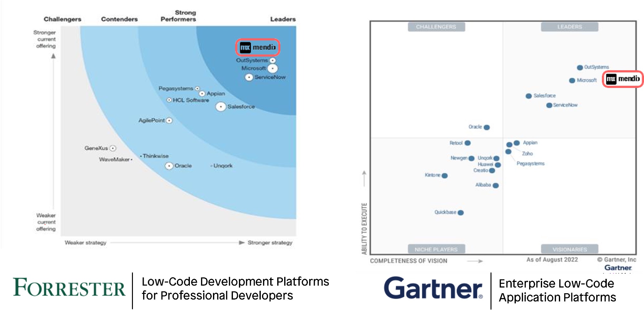Screen dimensions: 644x310
Task: Click the LEADERS quadrant label in Gartner
Action: [570, 27]
